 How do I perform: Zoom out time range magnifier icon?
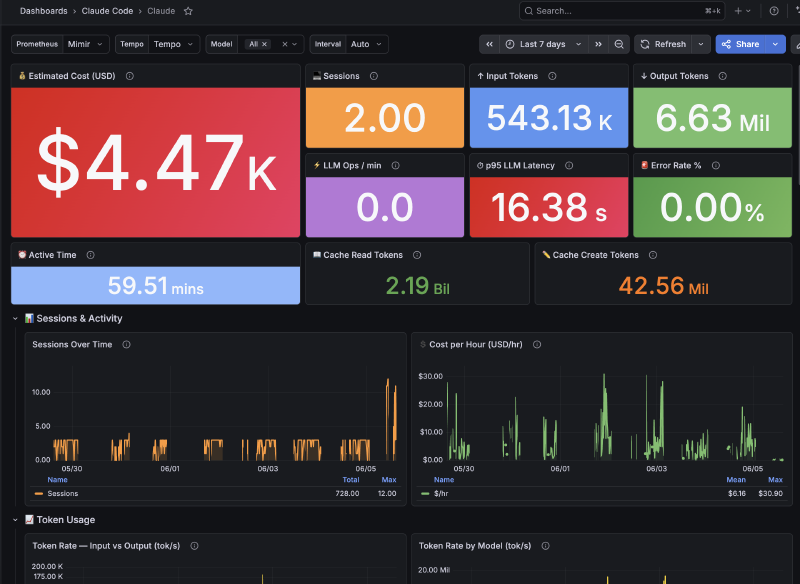pyautogui.click(x=619, y=44)
